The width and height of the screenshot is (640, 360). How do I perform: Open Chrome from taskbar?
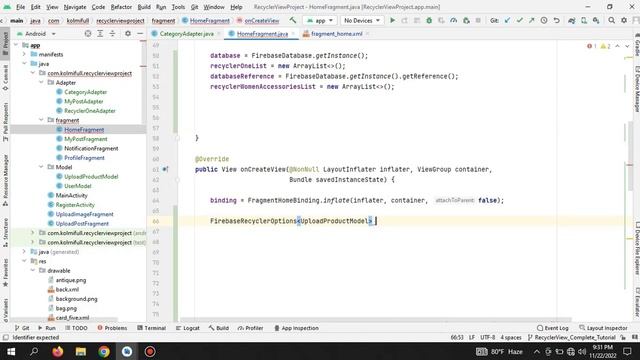[x=104, y=351]
